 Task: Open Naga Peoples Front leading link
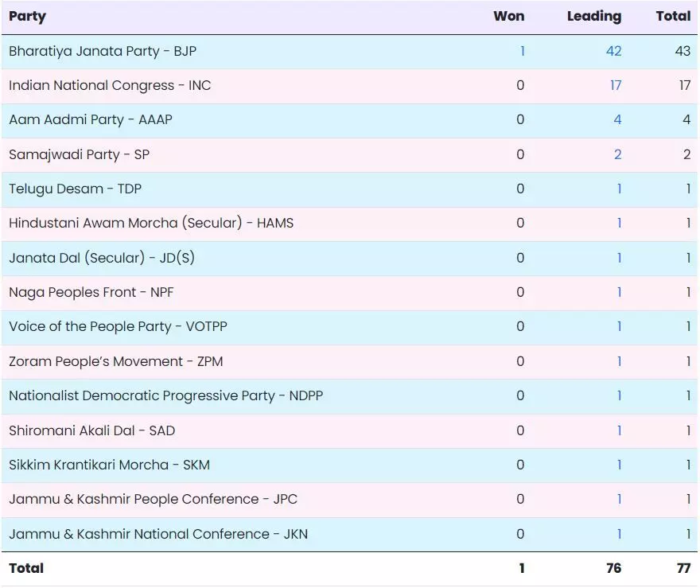coord(619,292)
